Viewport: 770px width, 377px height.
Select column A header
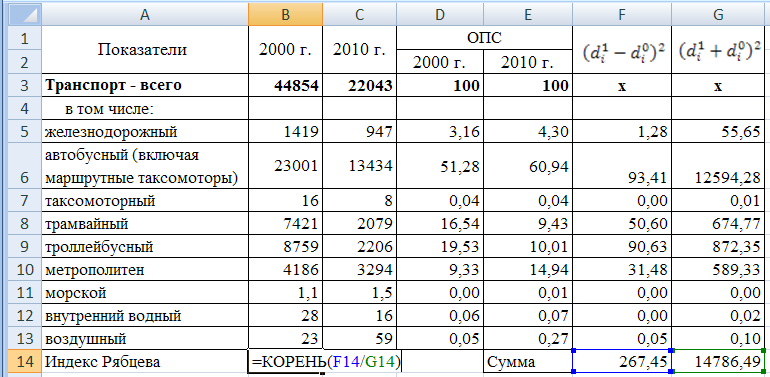tap(144, 14)
